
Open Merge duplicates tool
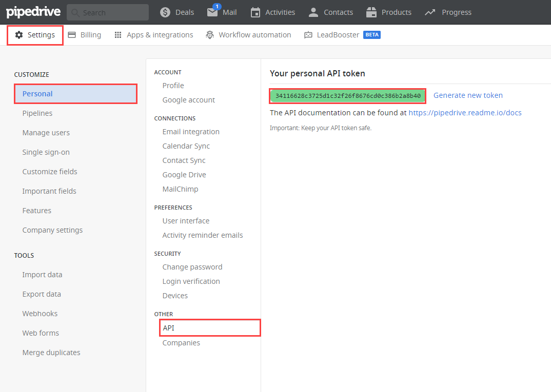pyautogui.click(x=51, y=353)
